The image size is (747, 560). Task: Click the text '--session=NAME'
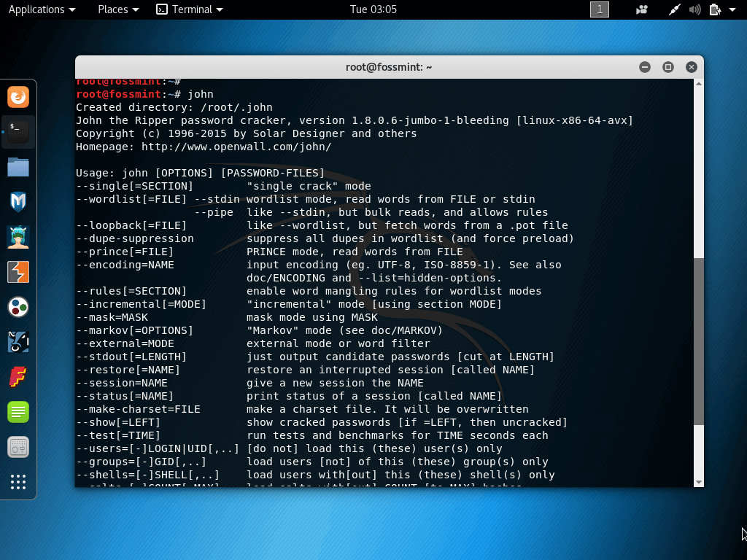(122, 383)
